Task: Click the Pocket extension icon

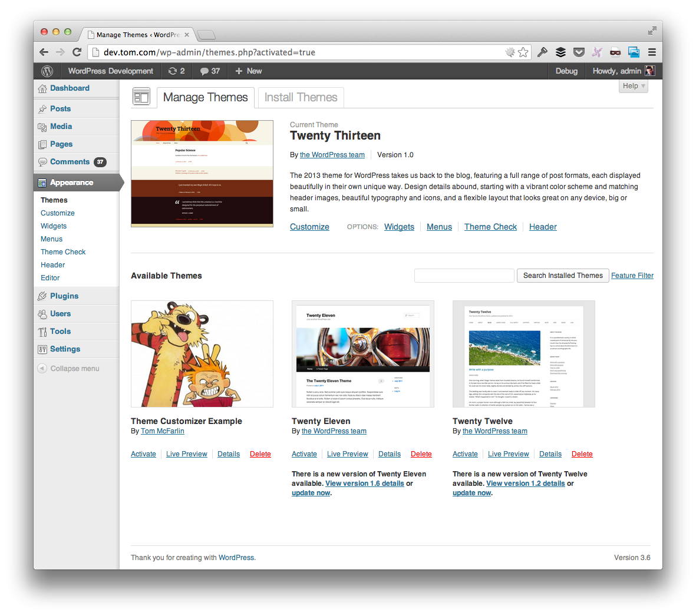Action: coord(579,52)
